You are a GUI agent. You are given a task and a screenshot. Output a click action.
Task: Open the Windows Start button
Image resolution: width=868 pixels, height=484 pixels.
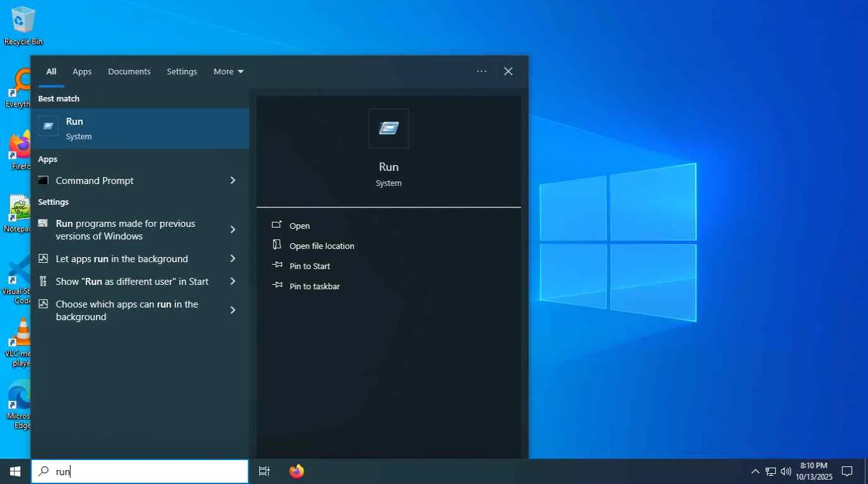click(15, 471)
